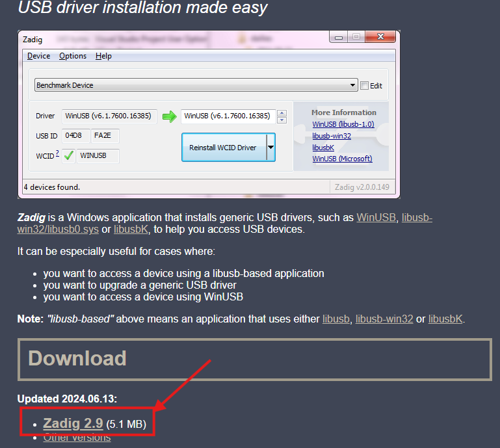The height and width of the screenshot is (448, 500).
Task: Click the 'More Information' heading
Action: point(344,112)
